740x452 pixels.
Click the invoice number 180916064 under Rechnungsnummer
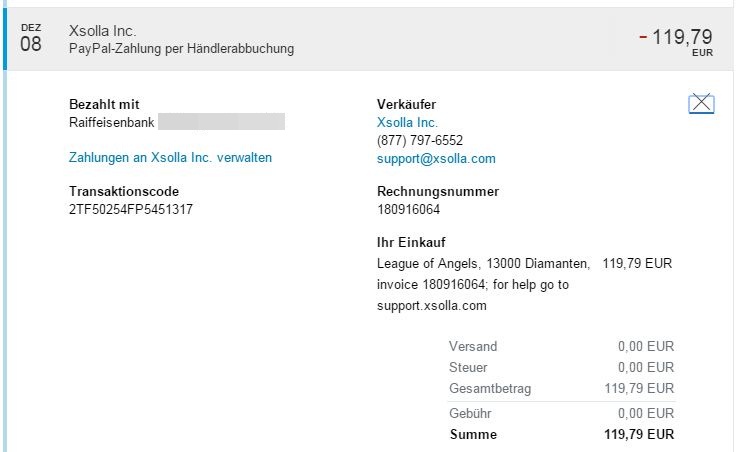coord(408,209)
